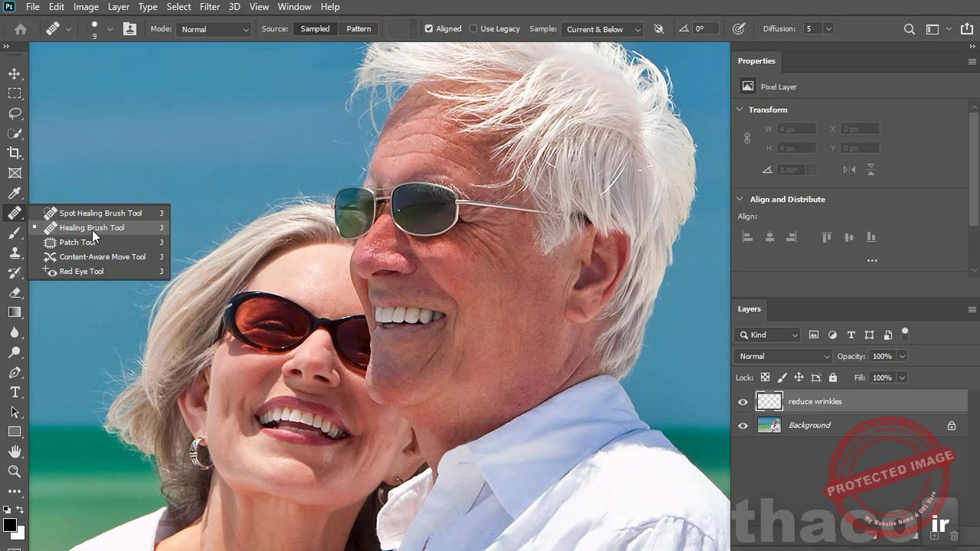Select the Zoom tool
This screenshot has width=980, height=551.
[x=15, y=471]
